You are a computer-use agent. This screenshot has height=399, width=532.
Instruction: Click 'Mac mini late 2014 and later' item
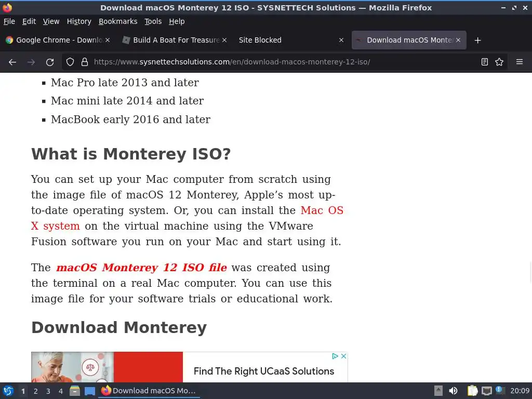tap(127, 101)
